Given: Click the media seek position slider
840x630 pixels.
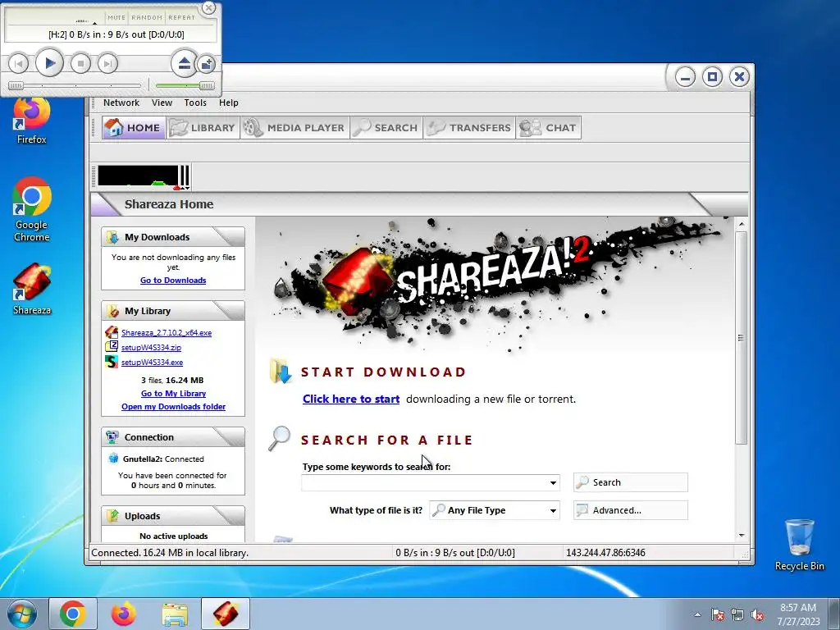Looking at the screenshot, I should tap(75, 85).
